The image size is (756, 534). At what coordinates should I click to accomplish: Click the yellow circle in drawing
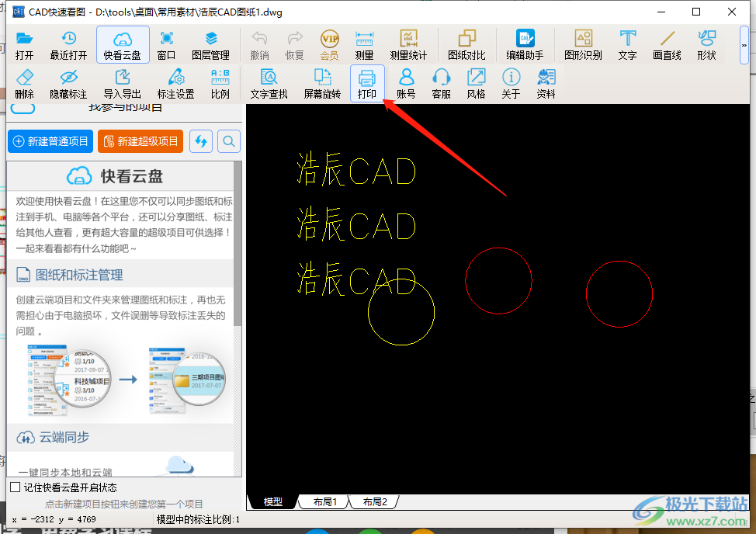(401, 312)
